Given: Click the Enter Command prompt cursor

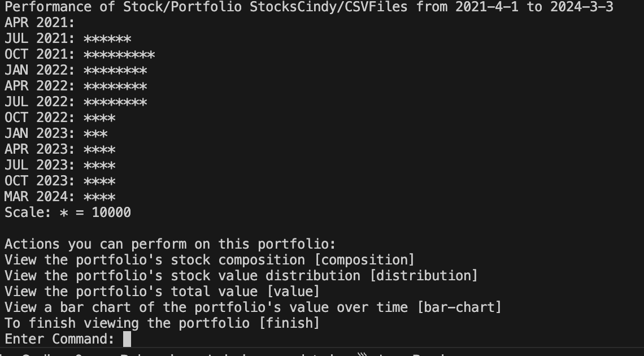Looking at the screenshot, I should pyautogui.click(x=127, y=339).
